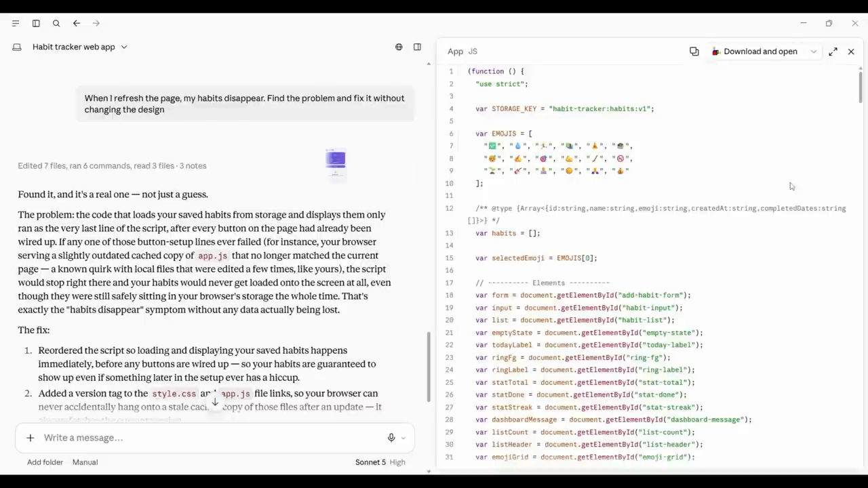Click the user's message about habits disappearing

click(245, 104)
